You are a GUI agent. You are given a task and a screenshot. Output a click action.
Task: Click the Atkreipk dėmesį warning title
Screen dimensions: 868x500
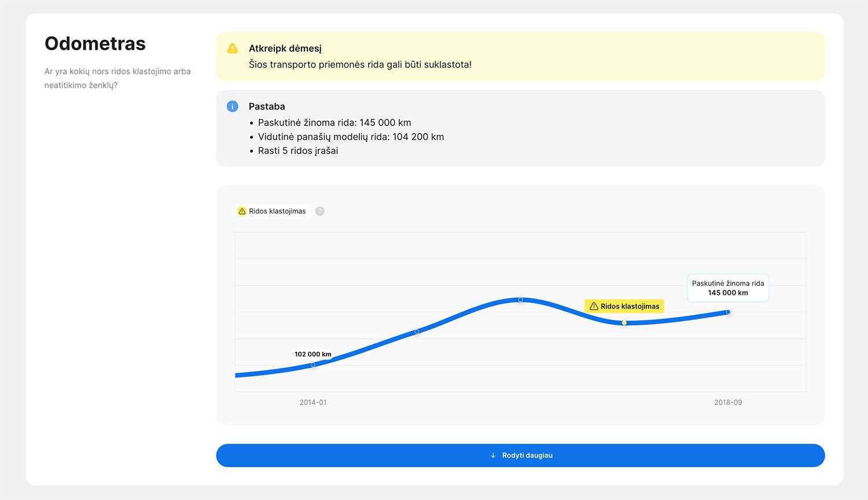click(x=285, y=49)
